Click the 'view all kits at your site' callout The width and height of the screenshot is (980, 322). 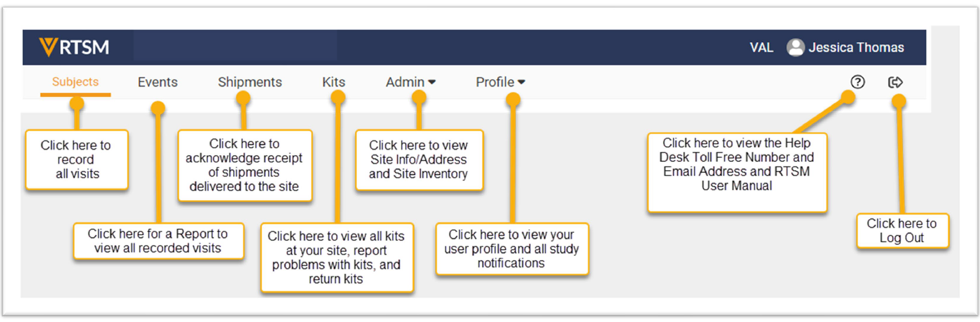point(336,257)
